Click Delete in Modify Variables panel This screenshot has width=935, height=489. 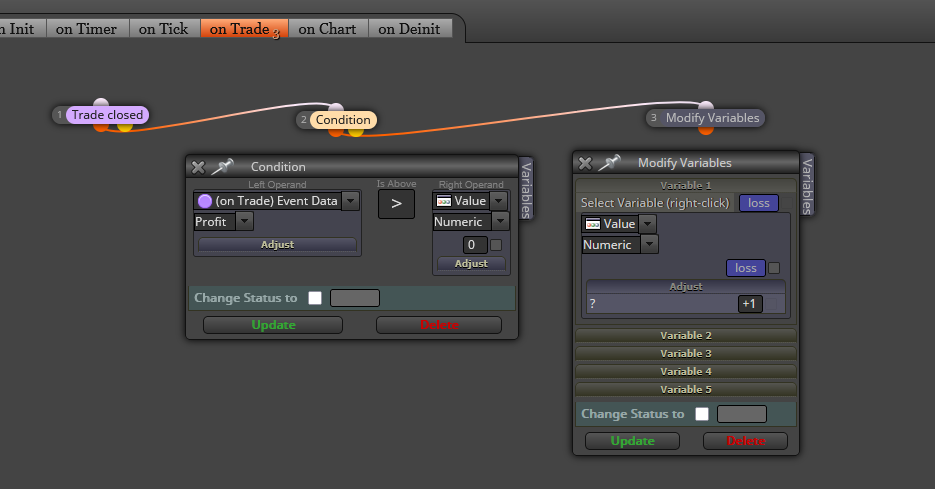(x=745, y=441)
